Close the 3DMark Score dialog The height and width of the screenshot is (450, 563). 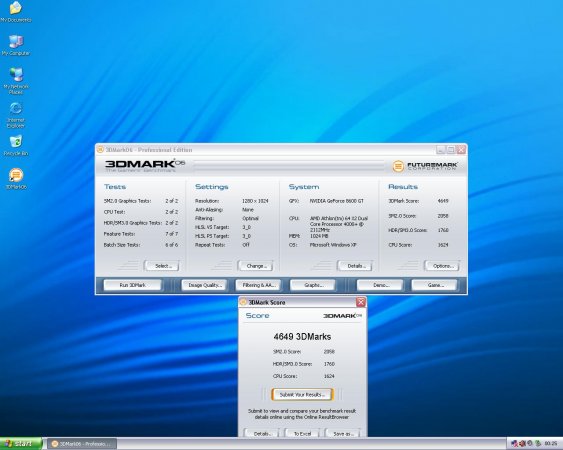click(x=361, y=302)
